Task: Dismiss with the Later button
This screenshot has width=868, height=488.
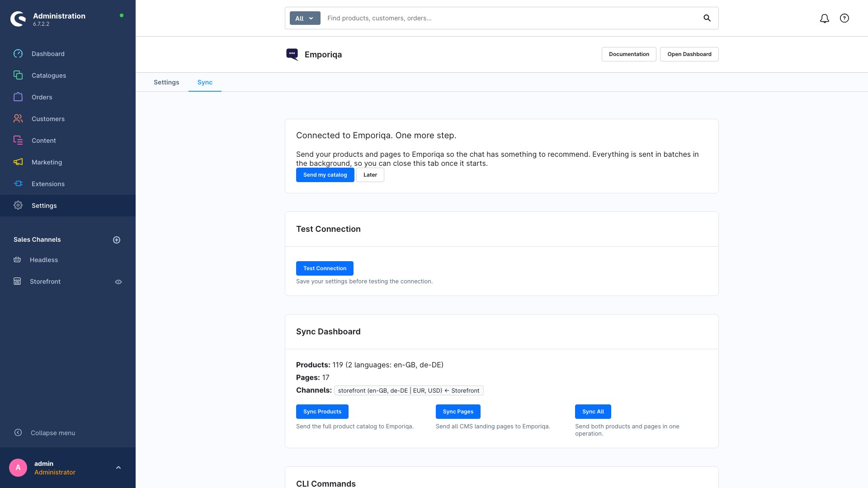Action: (x=370, y=175)
